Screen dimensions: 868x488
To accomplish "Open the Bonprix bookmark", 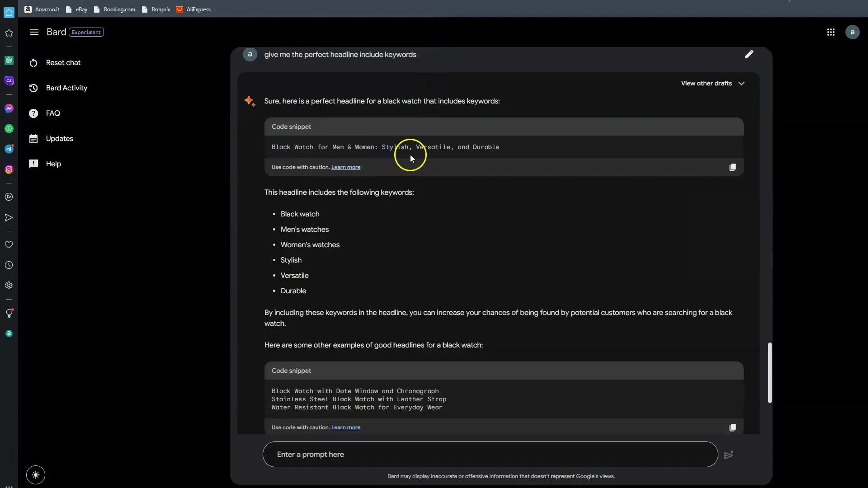I will coord(156,9).
